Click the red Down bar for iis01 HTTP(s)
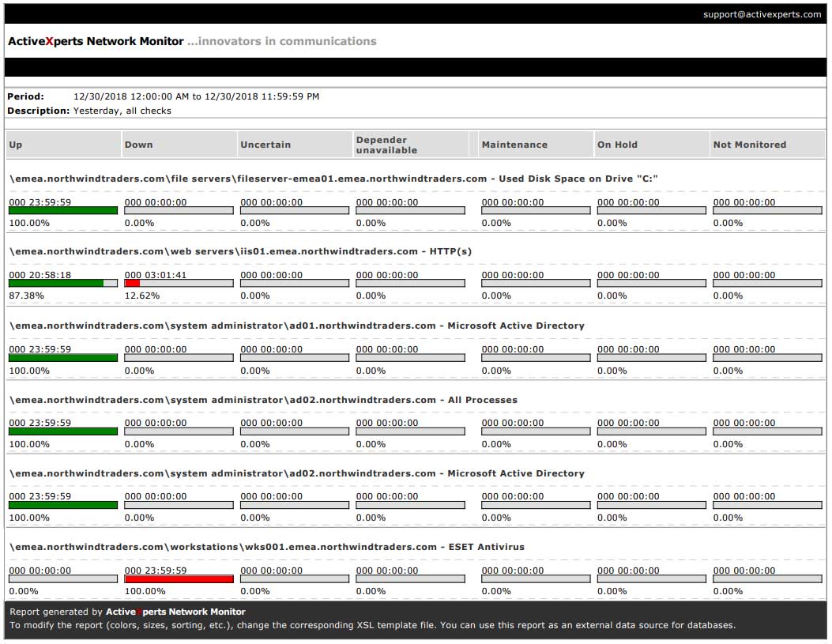Image resolution: width=832 pixels, height=644 pixels. pos(133,283)
